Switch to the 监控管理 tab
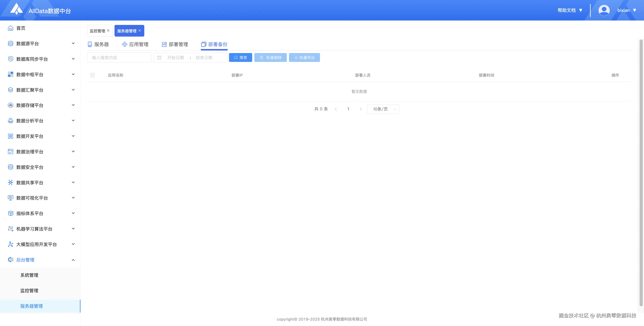 point(98,31)
